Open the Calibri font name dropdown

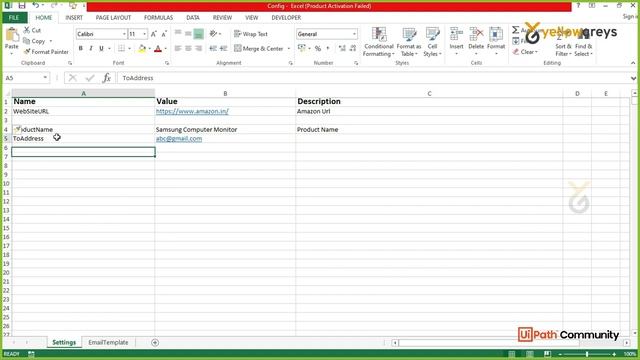(x=124, y=34)
